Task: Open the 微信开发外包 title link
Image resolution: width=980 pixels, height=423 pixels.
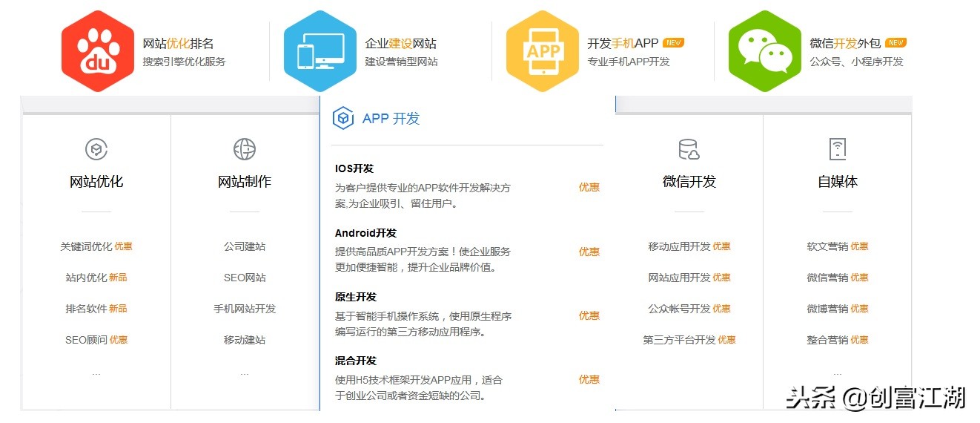Action: (846, 43)
